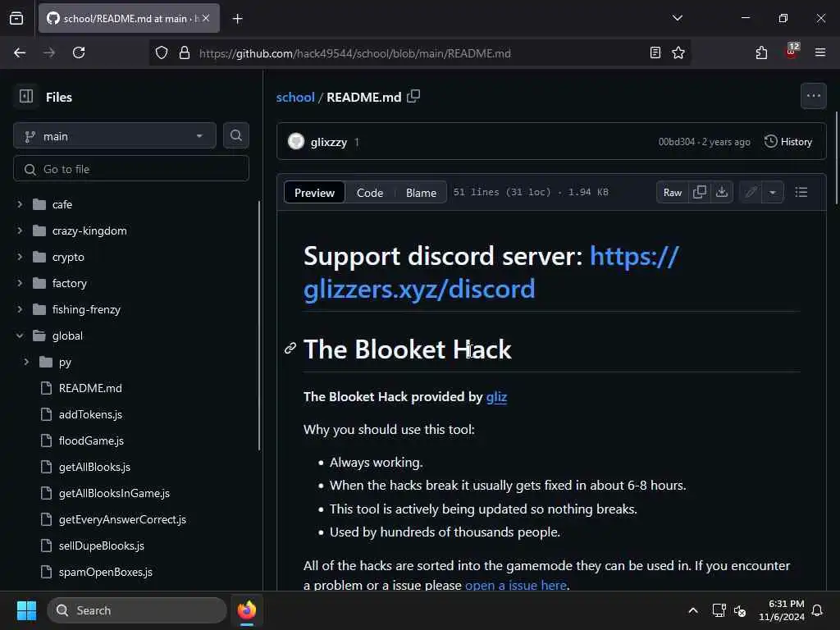Open getAllBlooks.js file
Image resolution: width=840 pixels, height=630 pixels.
click(x=94, y=467)
